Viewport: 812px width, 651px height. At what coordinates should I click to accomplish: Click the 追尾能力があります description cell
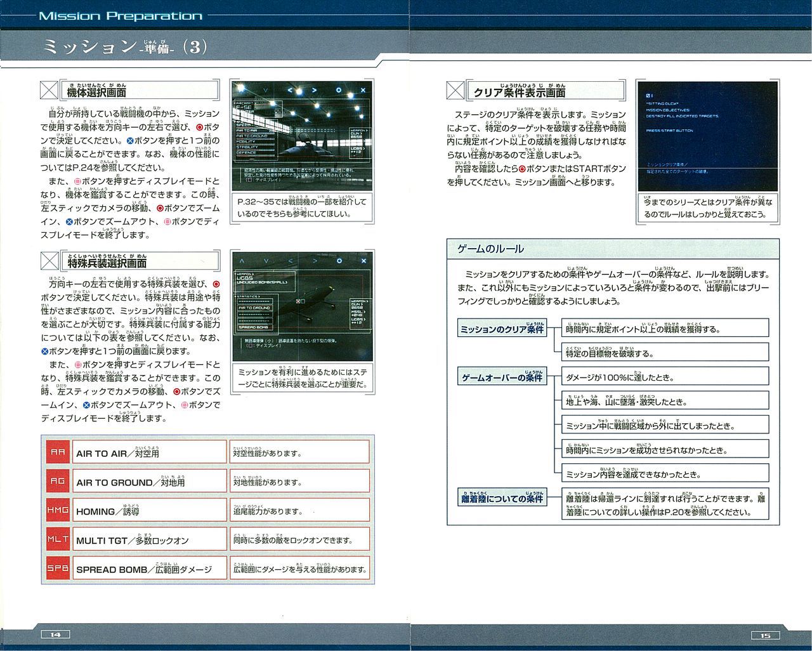(299, 510)
